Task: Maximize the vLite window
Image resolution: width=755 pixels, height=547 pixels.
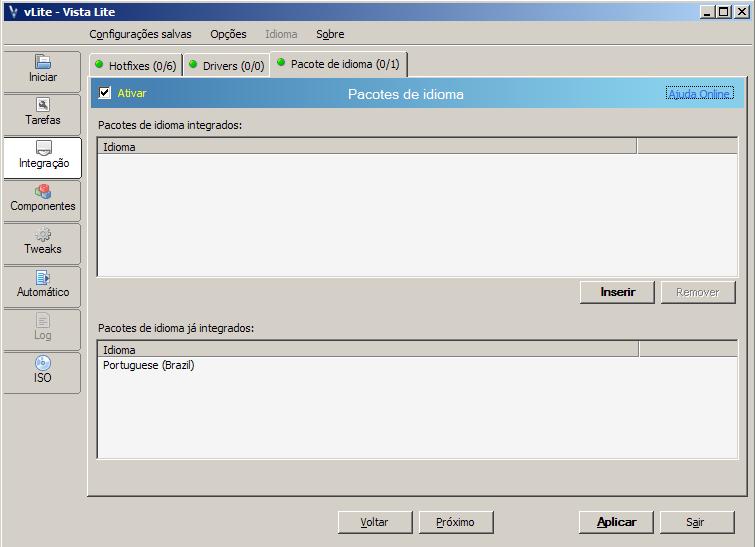Action: click(723, 12)
